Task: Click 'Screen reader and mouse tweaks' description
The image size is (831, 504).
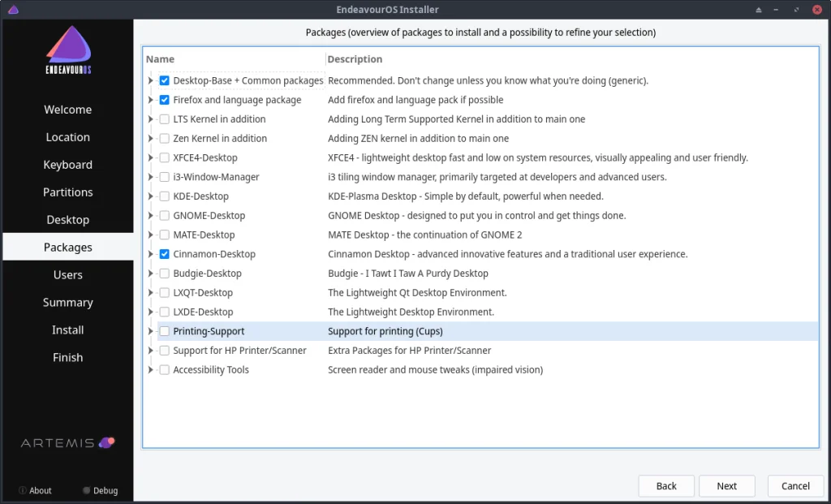Action: (x=435, y=370)
